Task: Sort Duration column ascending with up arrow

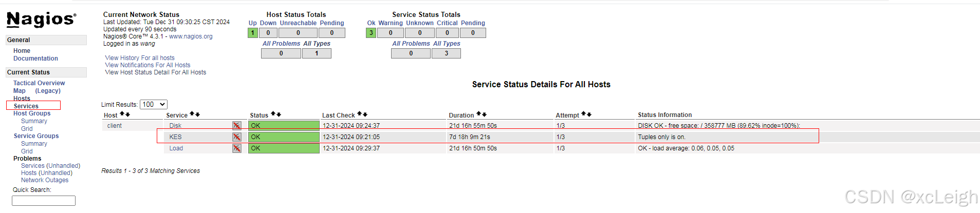Action: pyautogui.click(x=478, y=114)
